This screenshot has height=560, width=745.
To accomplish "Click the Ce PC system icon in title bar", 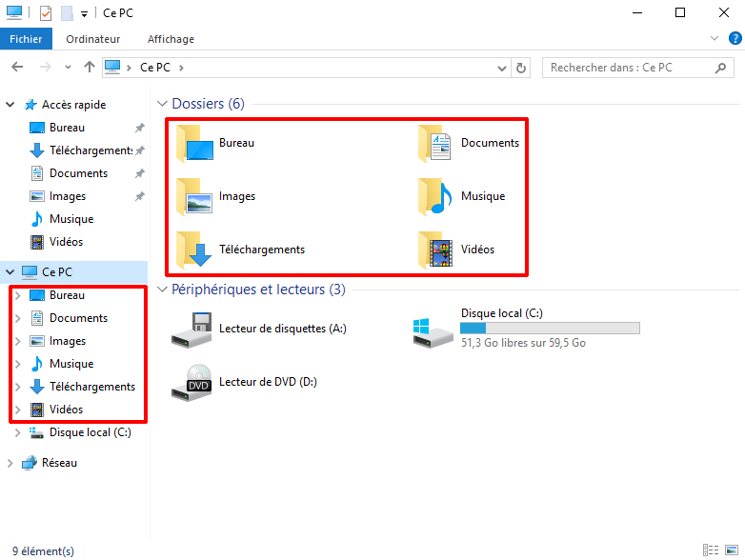I will point(14,12).
